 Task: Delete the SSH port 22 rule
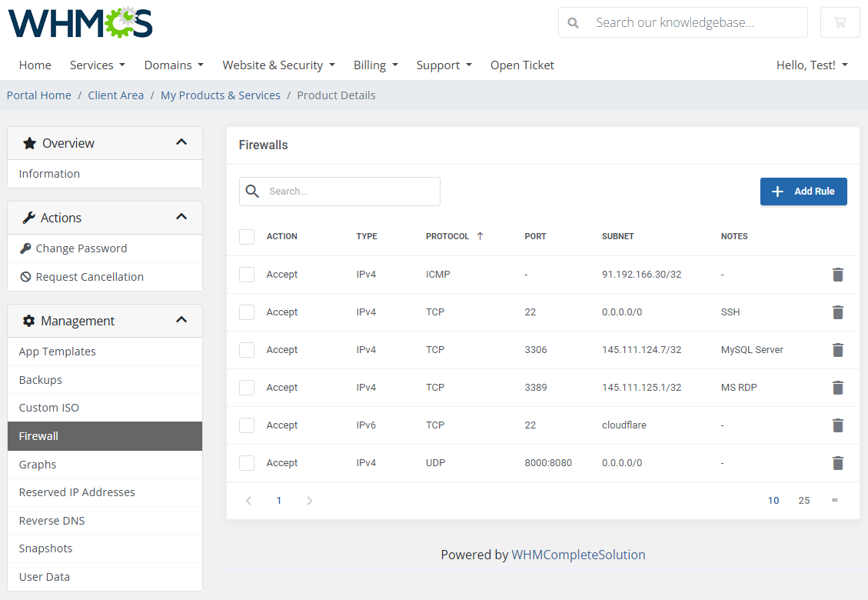click(x=837, y=312)
